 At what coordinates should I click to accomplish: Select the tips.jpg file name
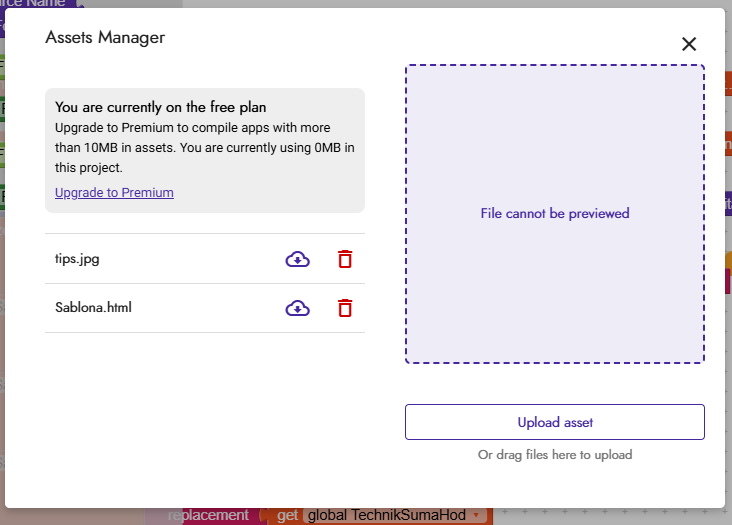(77, 259)
